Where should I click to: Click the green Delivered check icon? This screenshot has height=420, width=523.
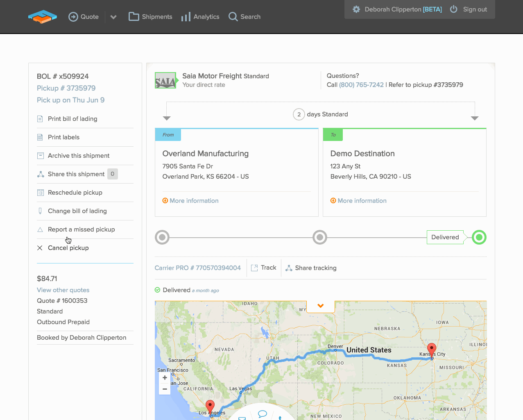pos(158,290)
